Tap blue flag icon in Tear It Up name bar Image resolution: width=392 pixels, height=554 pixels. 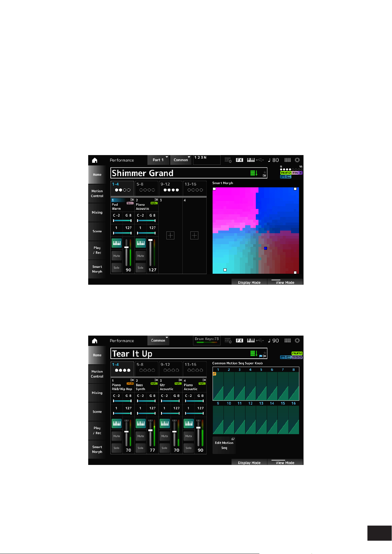(x=261, y=356)
